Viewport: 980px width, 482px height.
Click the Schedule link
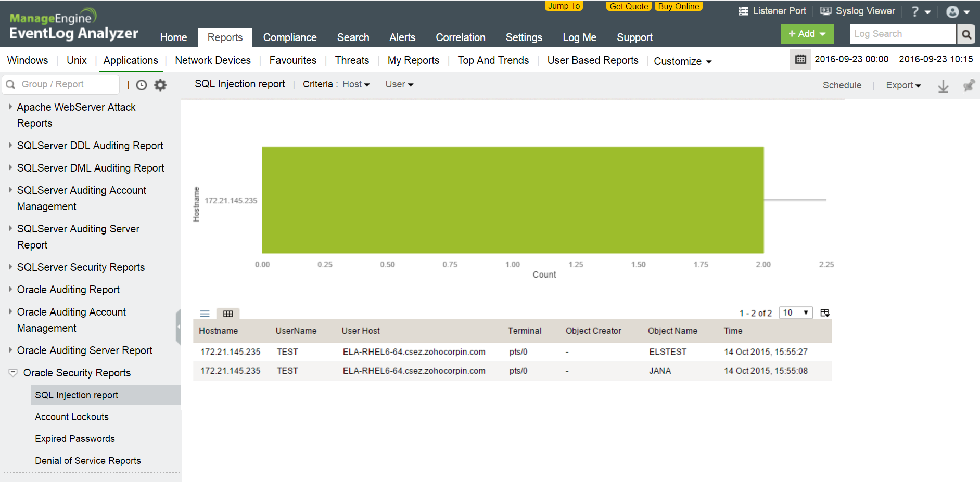point(842,85)
